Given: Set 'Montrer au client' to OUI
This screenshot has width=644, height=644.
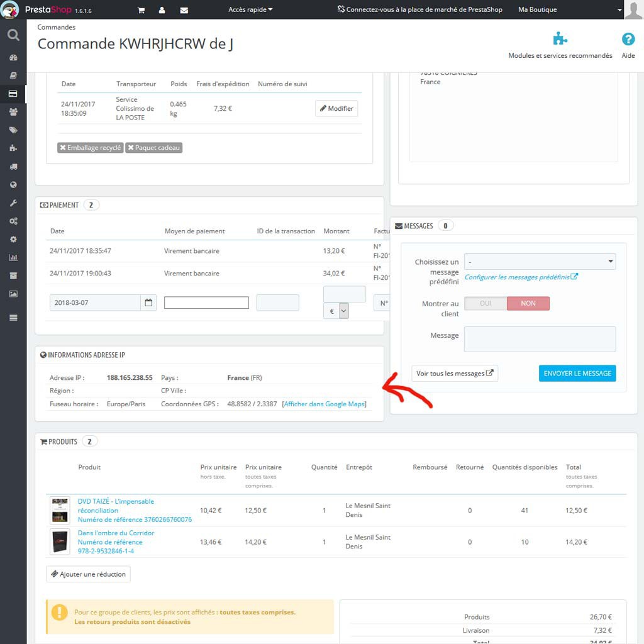Looking at the screenshot, I should (x=484, y=303).
